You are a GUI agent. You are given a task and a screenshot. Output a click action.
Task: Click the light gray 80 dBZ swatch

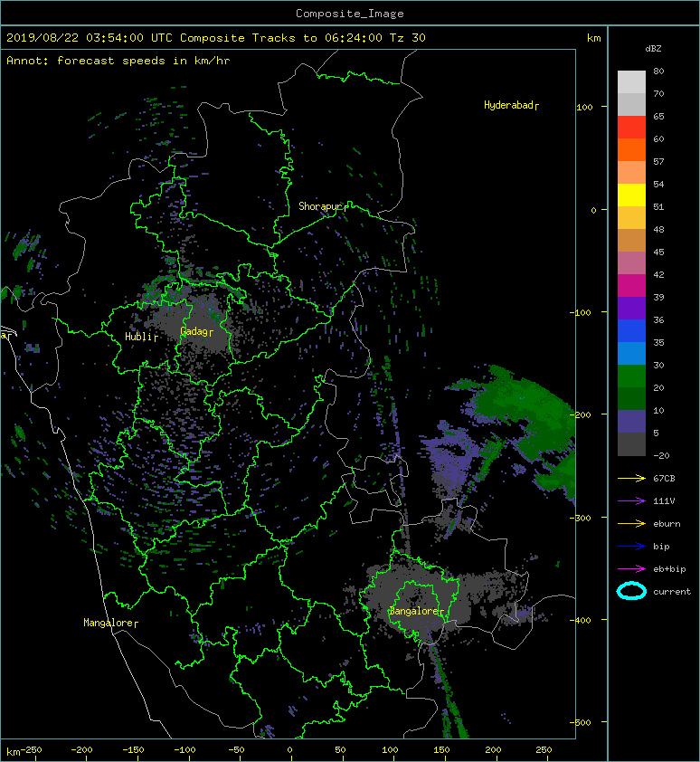point(631,81)
